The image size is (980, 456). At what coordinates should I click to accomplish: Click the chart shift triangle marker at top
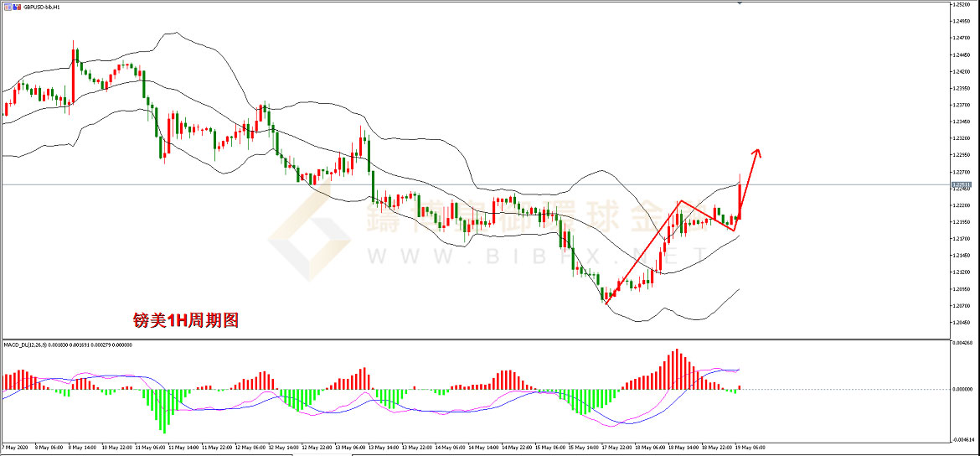pos(740,4)
